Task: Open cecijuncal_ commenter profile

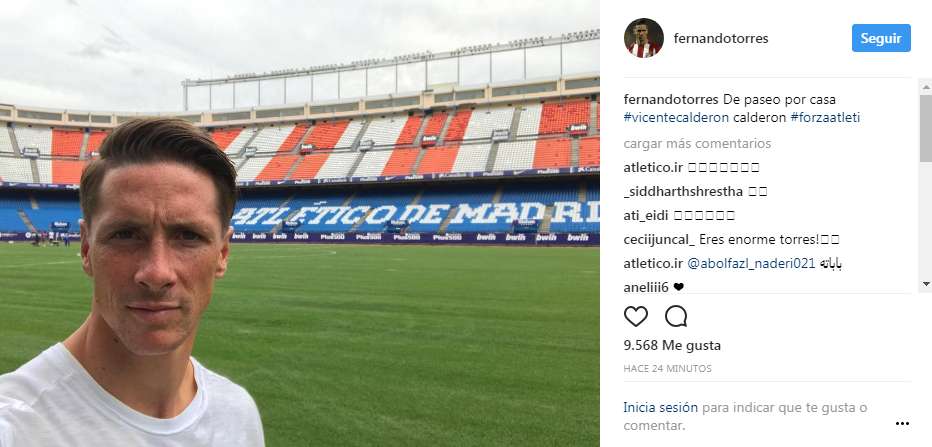Action: (659, 240)
